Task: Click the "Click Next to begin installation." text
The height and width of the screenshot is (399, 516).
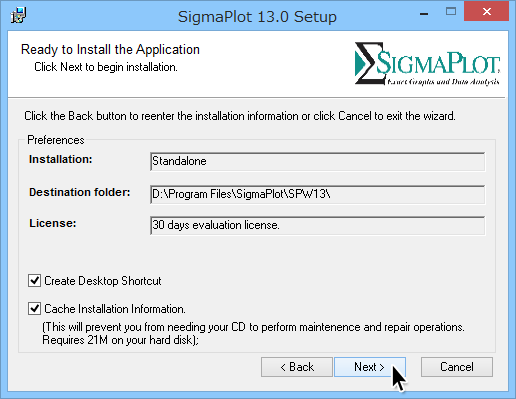Action: 106,67
